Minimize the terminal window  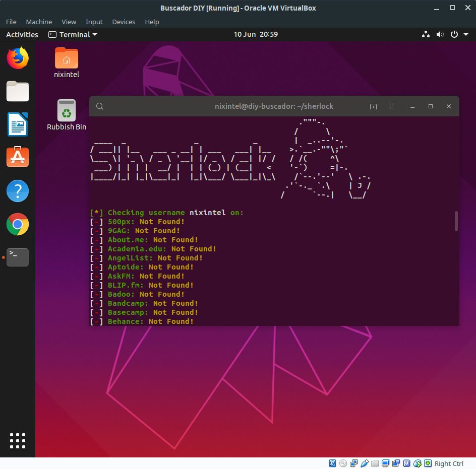[x=412, y=106]
